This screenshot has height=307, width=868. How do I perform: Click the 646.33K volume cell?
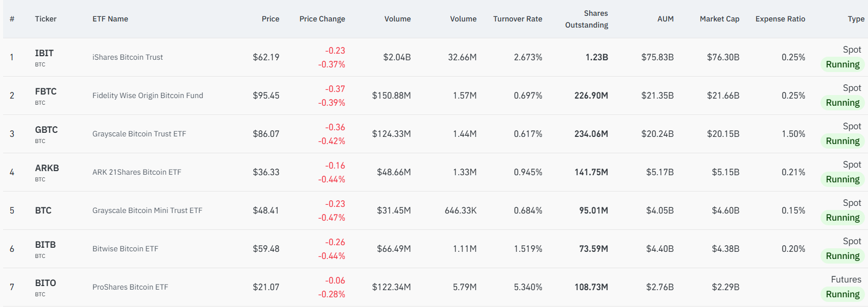(x=461, y=210)
